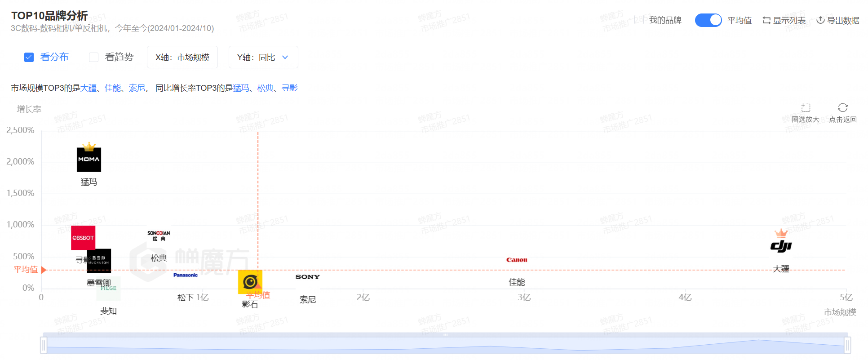
Task: Click the Panasonic logo data point
Action: pos(186,275)
